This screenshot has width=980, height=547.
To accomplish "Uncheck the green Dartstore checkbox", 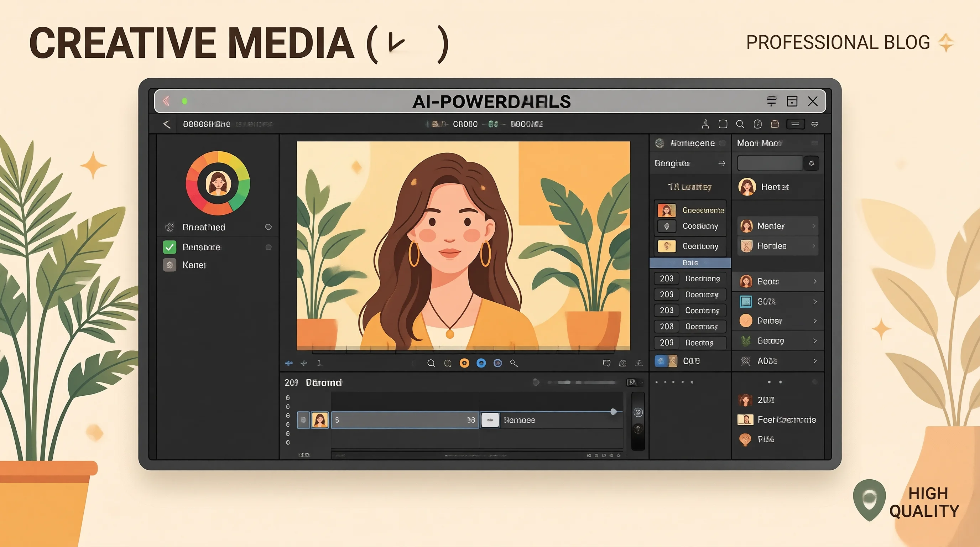I will point(170,247).
